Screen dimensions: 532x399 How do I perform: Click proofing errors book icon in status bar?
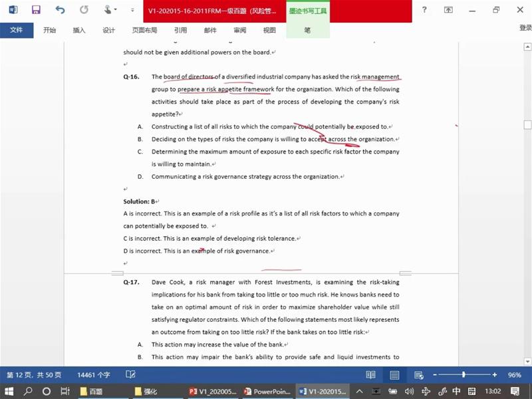click(x=130, y=374)
